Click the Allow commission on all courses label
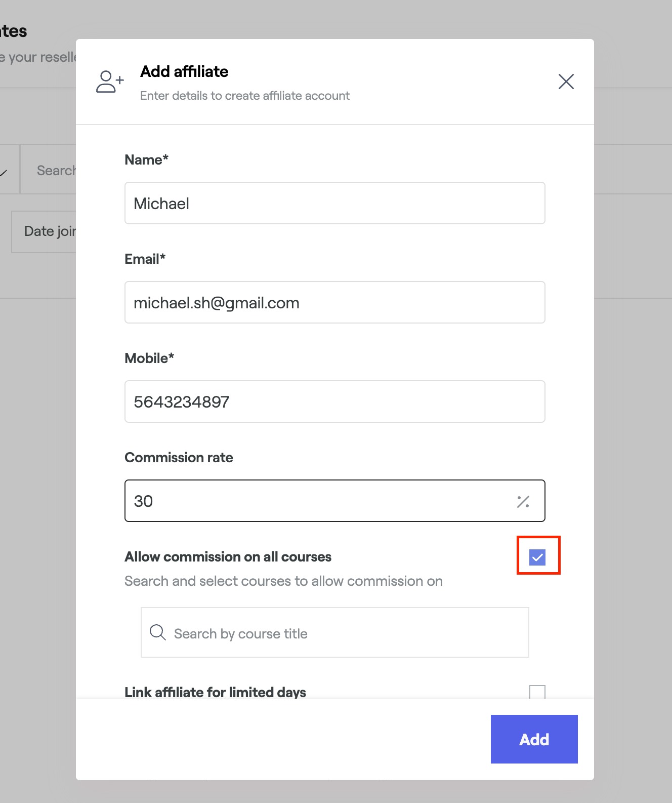Screen dimensions: 672x803 pyautogui.click(x=228, y=557)
